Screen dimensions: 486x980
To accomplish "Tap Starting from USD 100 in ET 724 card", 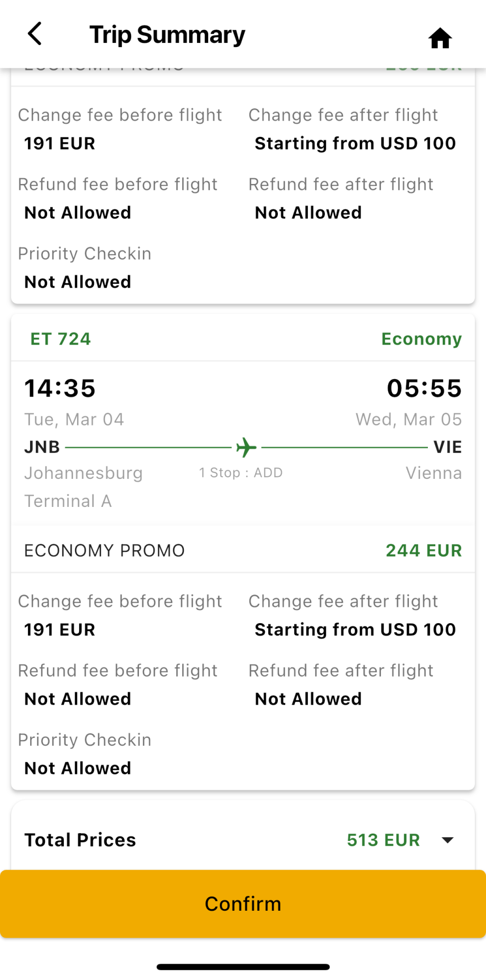I will pyautogui.click(x=355, y=630).
